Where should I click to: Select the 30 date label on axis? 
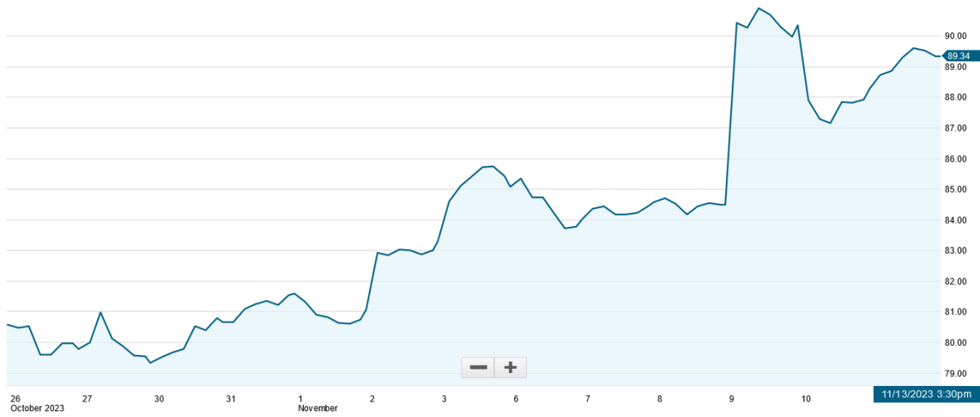pyautogui.click(x=158, y=398)
